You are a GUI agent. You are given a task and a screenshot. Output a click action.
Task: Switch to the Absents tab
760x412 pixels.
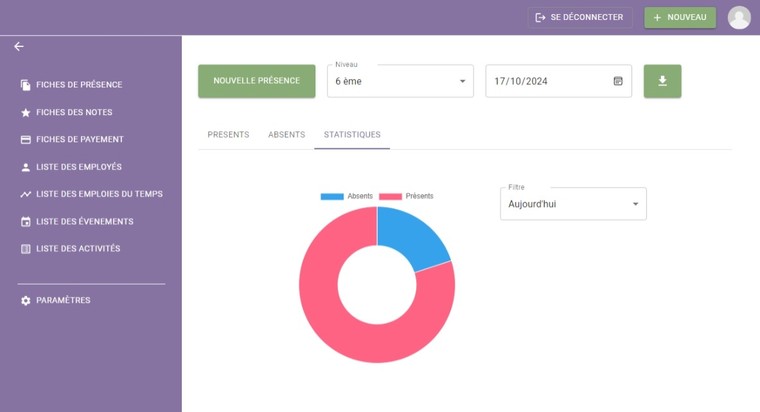286,135
